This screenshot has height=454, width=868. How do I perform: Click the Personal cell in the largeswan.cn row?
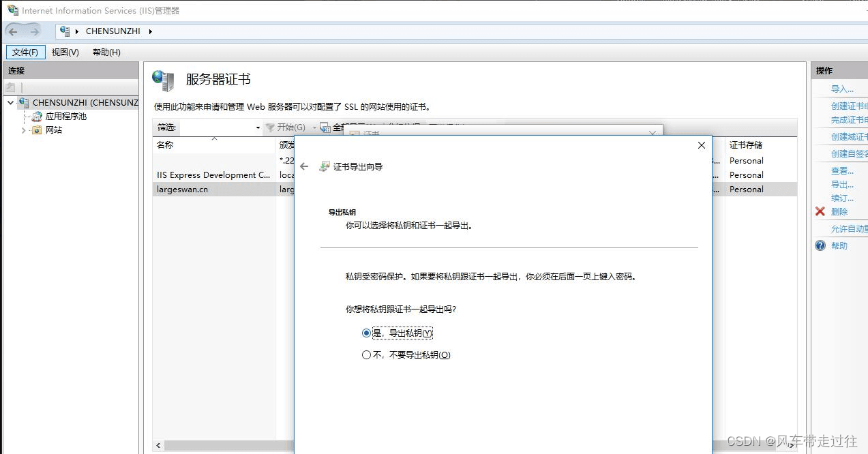click(x=746, y=190)
